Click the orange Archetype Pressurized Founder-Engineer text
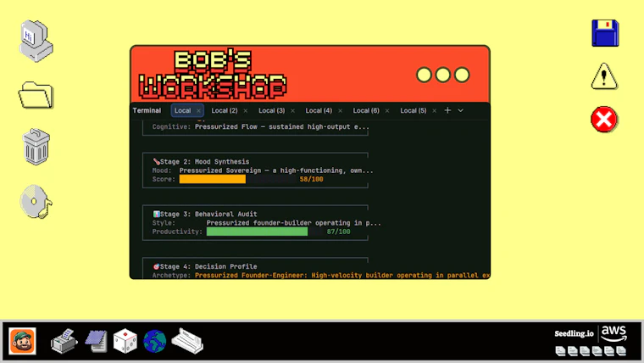The width and height of the screenshot is (644, 363). (x=342, y=276)
